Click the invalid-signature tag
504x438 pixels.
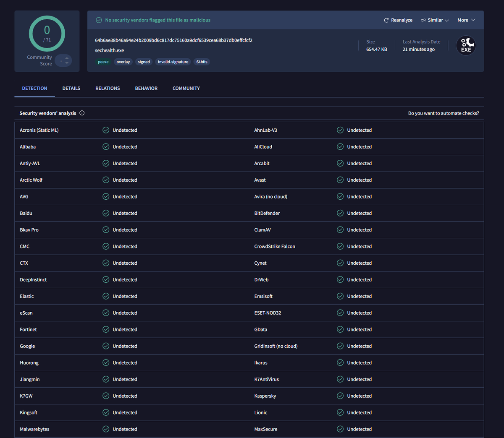pyautogui.click(x=173, y=62)
